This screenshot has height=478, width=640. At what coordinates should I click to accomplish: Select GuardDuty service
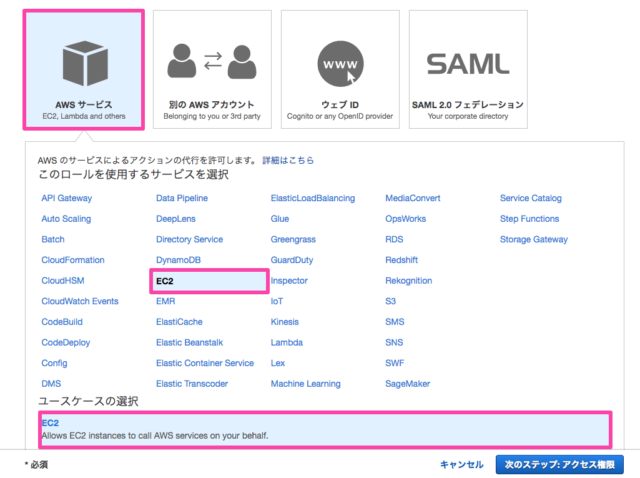(x=292, y=260)
